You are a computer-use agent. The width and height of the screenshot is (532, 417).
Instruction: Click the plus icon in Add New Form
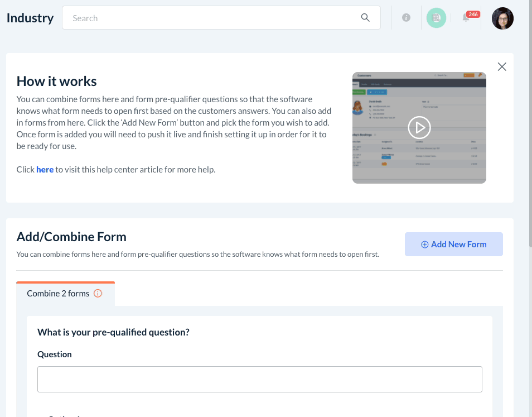pos(424,245)
